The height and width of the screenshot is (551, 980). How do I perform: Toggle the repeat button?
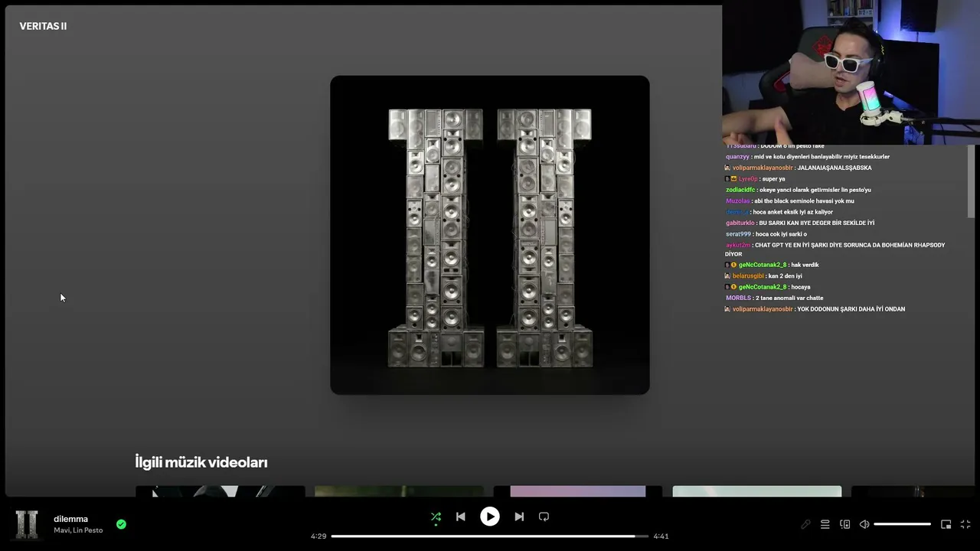click(x=544, y=517)
